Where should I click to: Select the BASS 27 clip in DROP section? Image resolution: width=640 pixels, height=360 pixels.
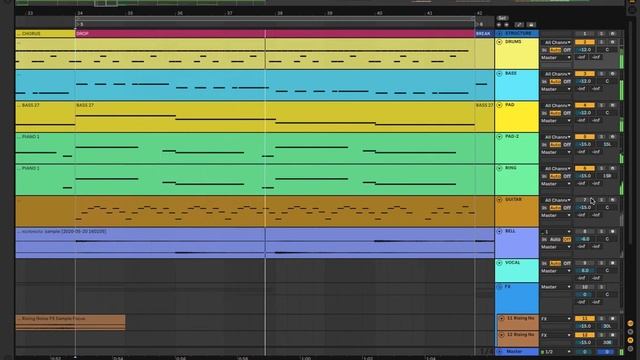point(275,117)
